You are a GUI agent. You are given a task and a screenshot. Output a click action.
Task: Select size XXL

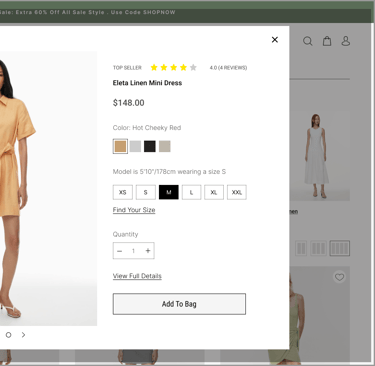pyautogui.click(x=237, y=192)
